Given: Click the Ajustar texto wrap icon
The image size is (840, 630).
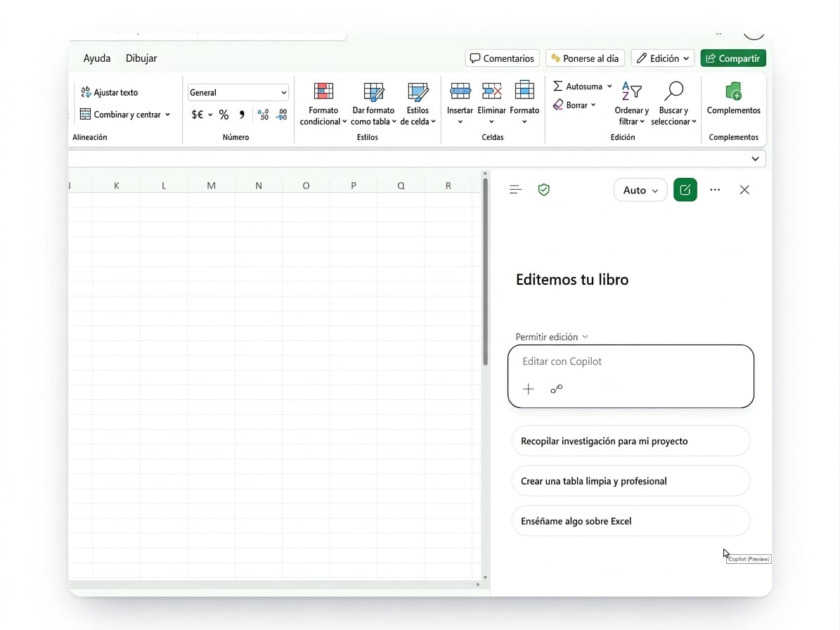Looking at the screenshot, I should 86,92.
